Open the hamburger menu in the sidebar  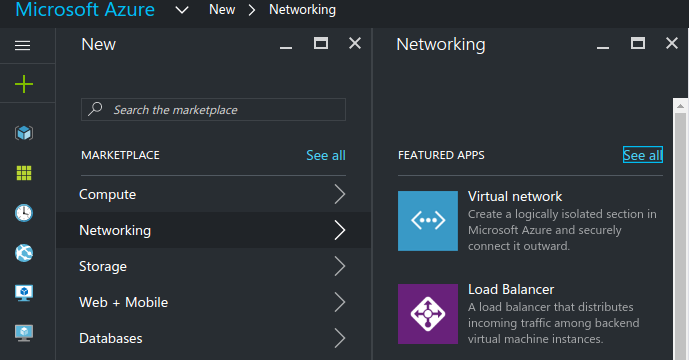tap(22, 45)
